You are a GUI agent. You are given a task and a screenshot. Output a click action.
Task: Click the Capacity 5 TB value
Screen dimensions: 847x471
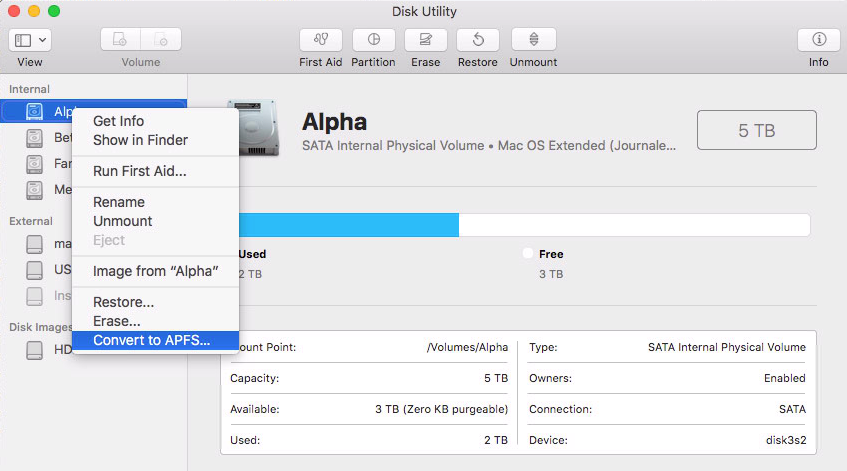coord(496,378)
